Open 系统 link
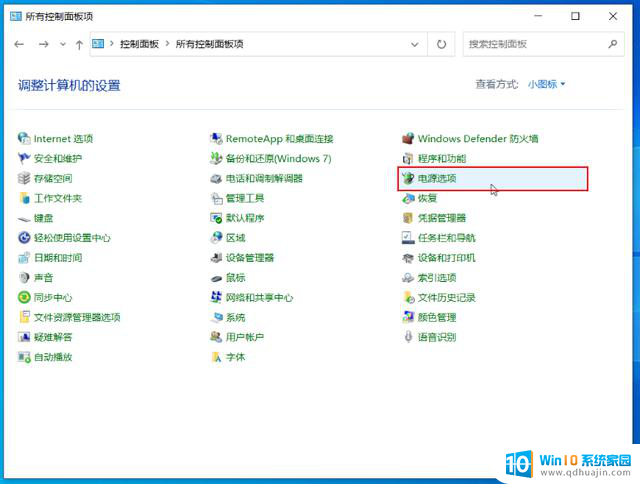The image size is (640, 484). (x=236, y=317)
